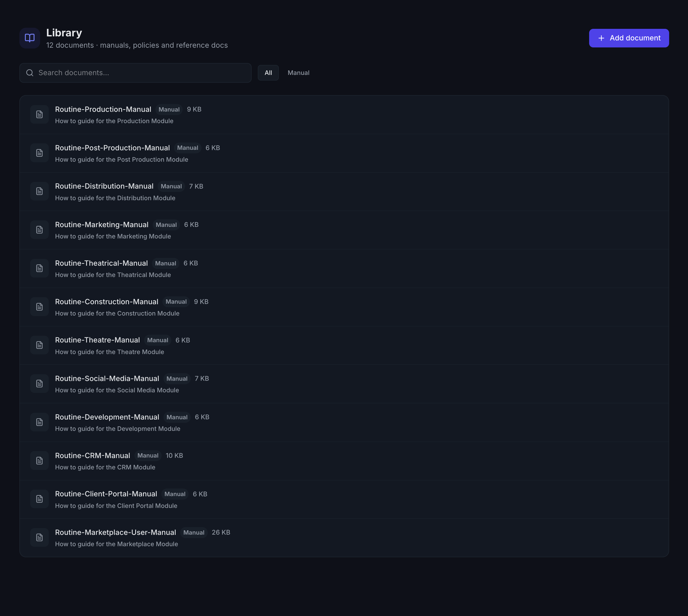Select the All filter tab
This screenshot has height=616, width=688.
point(268,73)
